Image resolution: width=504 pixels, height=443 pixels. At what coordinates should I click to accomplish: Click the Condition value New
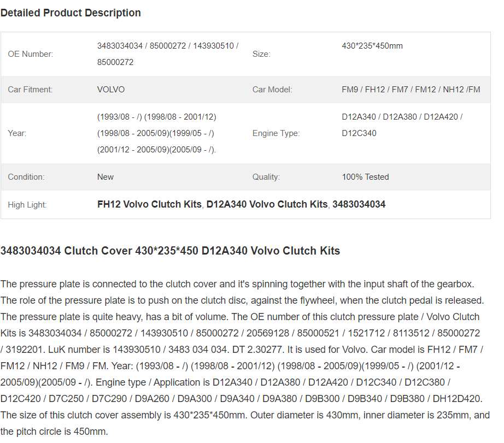pos(106,177)
